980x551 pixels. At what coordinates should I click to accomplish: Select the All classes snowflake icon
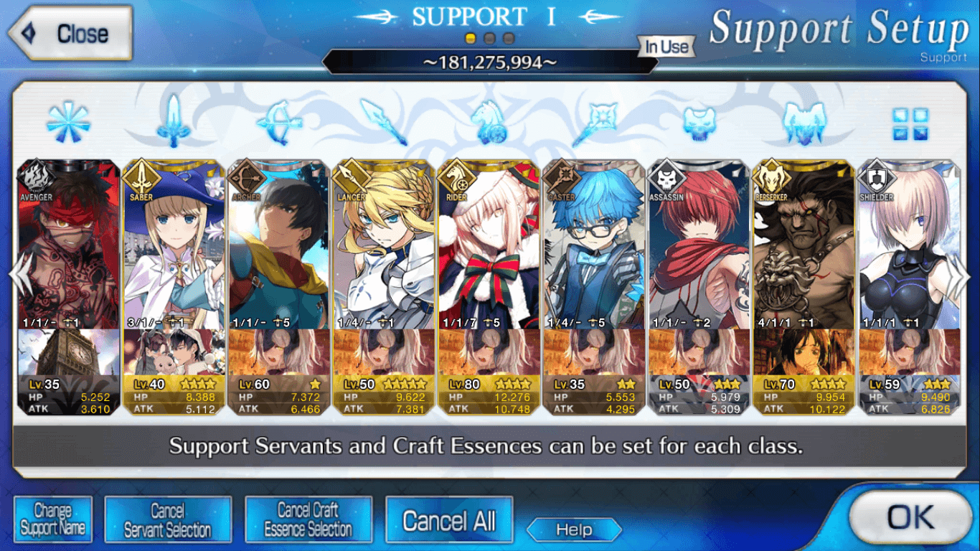pos(68,122)
